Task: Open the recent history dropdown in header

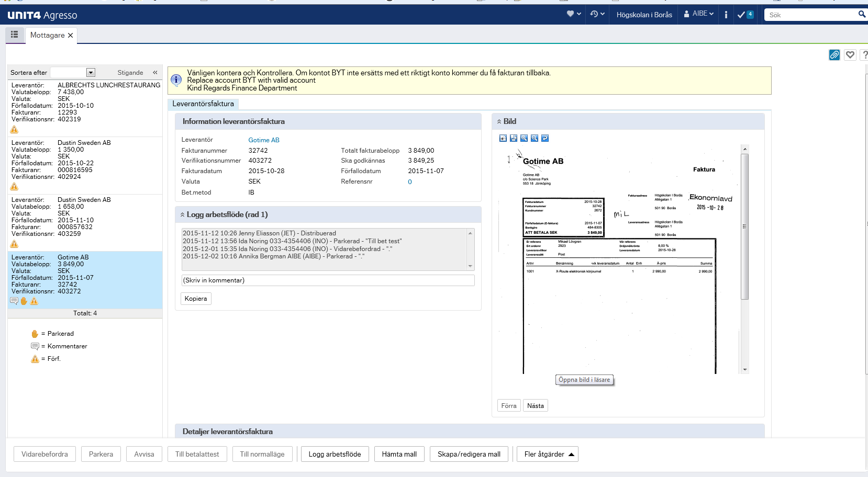Action: pyautogui.click(x=597, y=14)
